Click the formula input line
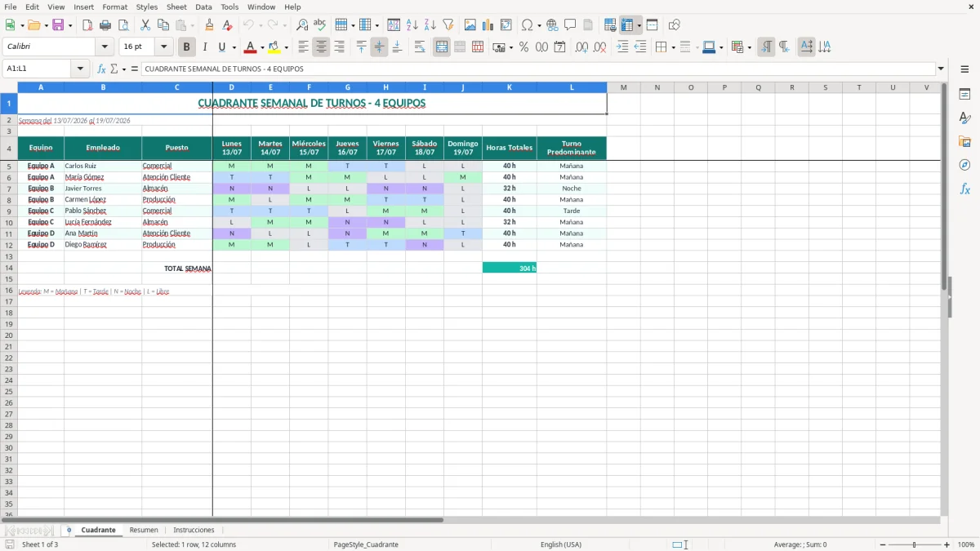Viewport: 980px width, 551px height. tap(538, 69)
